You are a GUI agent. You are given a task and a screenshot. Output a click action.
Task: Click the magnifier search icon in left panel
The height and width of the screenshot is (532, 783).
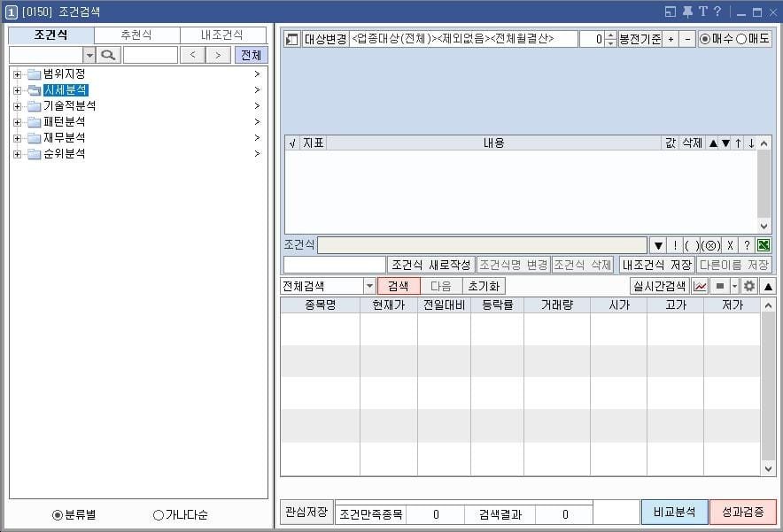click(108, 54)
